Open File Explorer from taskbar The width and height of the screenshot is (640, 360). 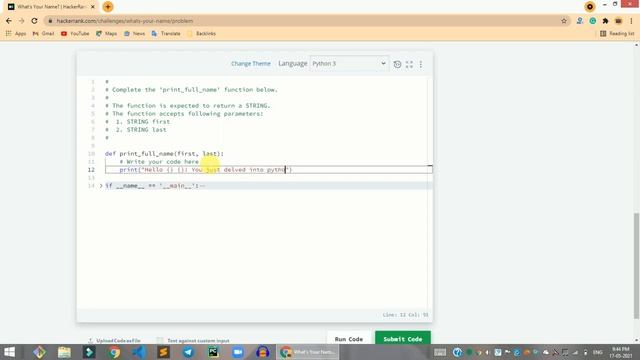pos(64,352)
